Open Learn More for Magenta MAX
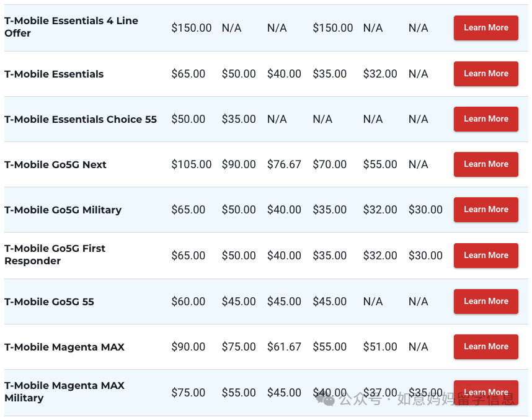The height and width of the screenshot is (420, 532). [x=486, y=347]
